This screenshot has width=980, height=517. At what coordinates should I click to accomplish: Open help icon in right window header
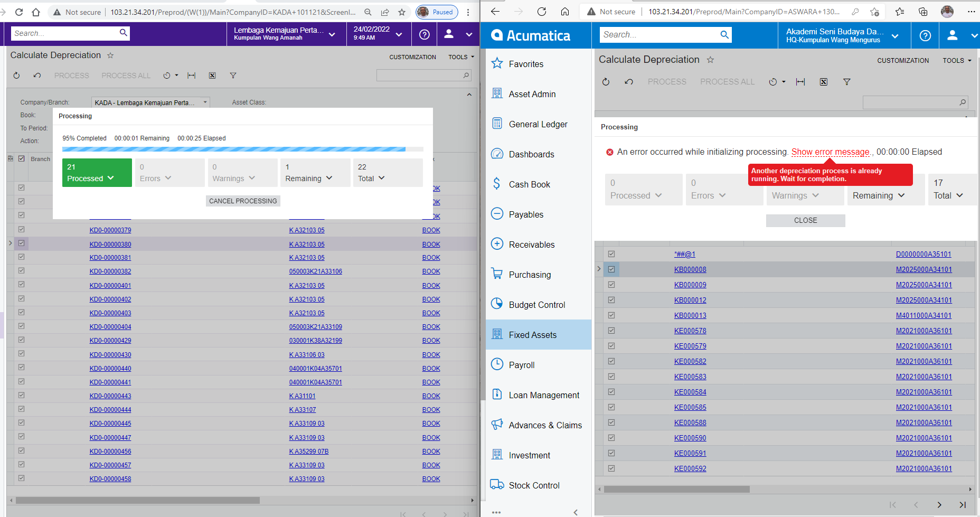pos(925,35)
